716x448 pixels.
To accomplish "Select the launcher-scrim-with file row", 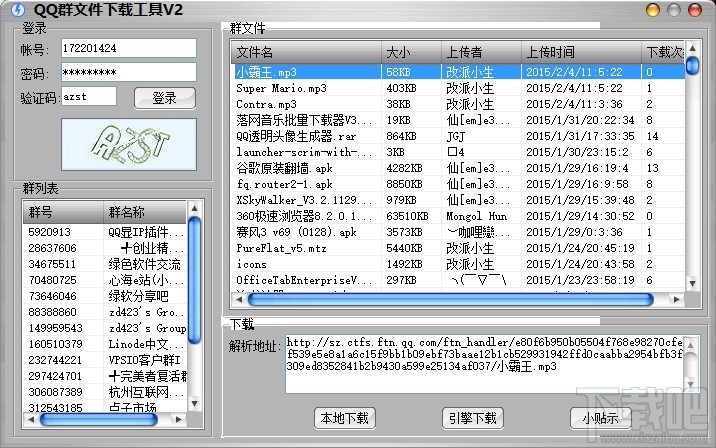I will [458, 152].
